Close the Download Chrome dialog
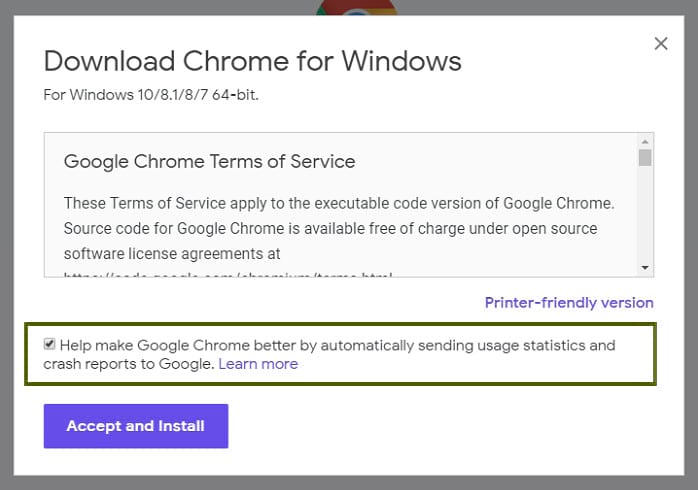The image size is (698, 490). coord(661,44)
